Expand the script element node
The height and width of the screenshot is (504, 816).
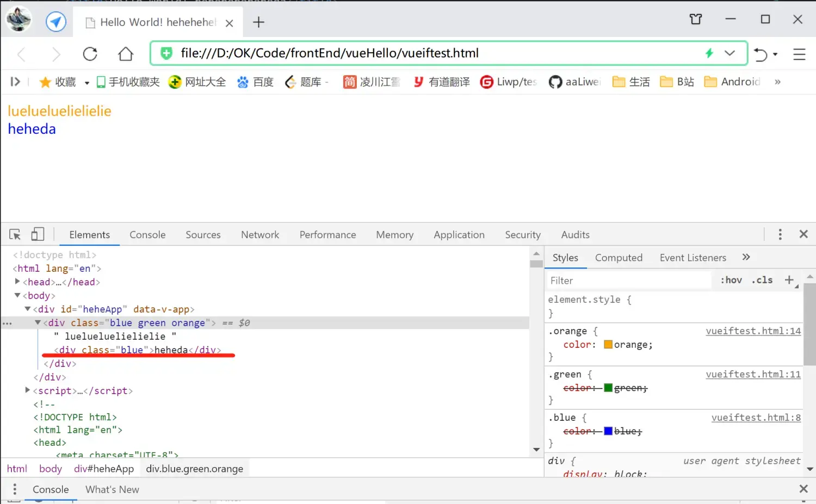[27, 390]
